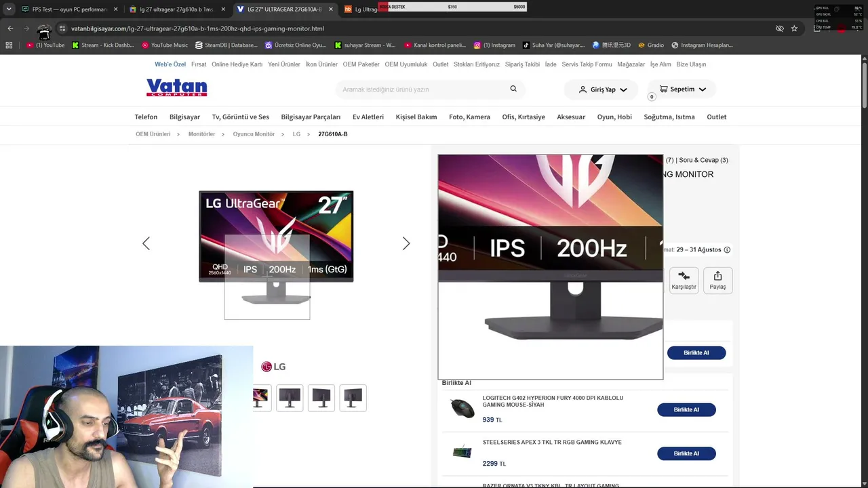
Task: Click the Fırsat link
Action: [199, 64]
